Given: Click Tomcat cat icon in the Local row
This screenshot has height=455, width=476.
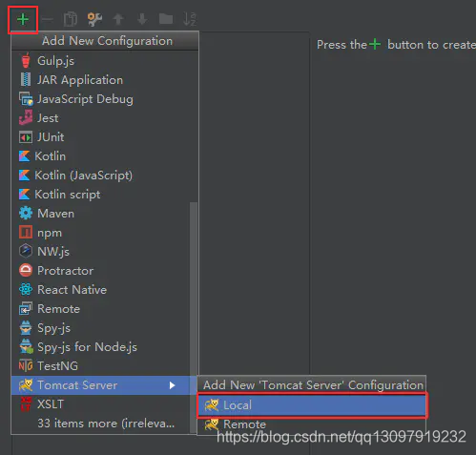Looking at the screenshot, I should tap(212, 404).
